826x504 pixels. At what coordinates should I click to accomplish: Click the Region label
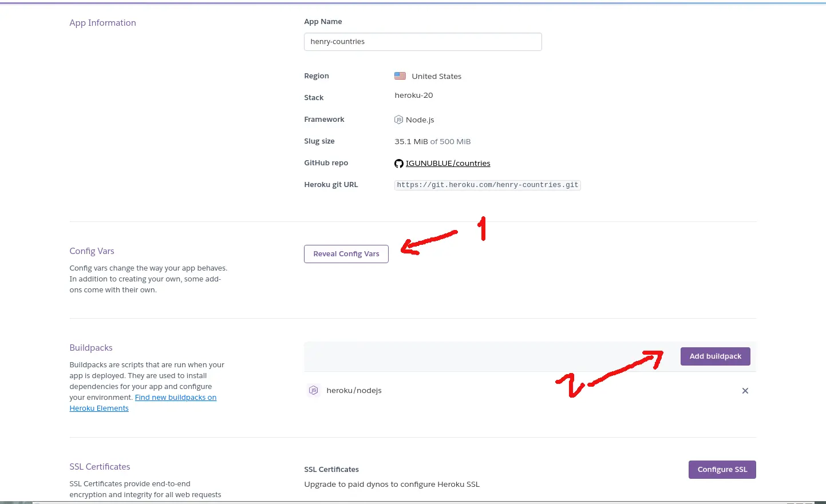click(x=317, y=76)
